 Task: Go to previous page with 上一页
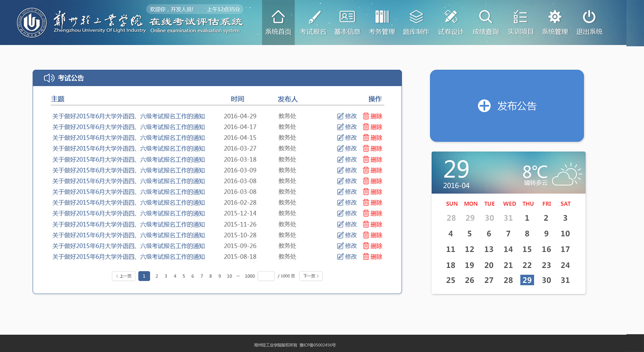coord(124,276)
